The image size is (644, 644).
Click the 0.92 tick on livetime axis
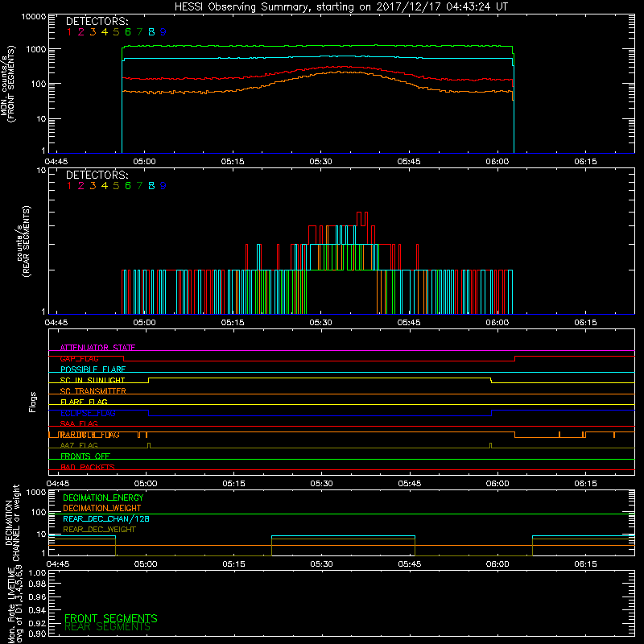coord(38,622)
